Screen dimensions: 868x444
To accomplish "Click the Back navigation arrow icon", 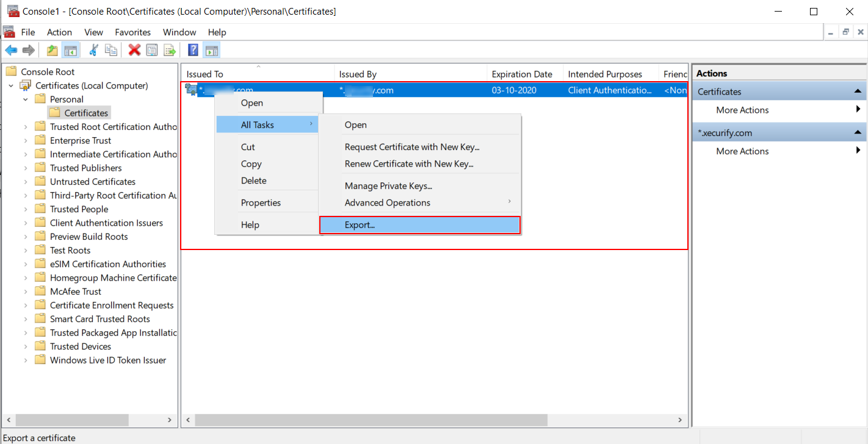I will pos(11,49).
